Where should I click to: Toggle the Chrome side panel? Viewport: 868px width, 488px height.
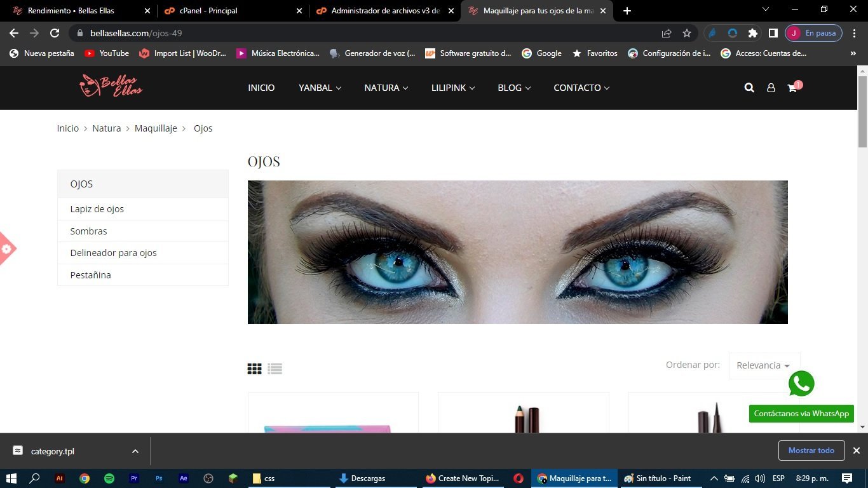[773, 33]
